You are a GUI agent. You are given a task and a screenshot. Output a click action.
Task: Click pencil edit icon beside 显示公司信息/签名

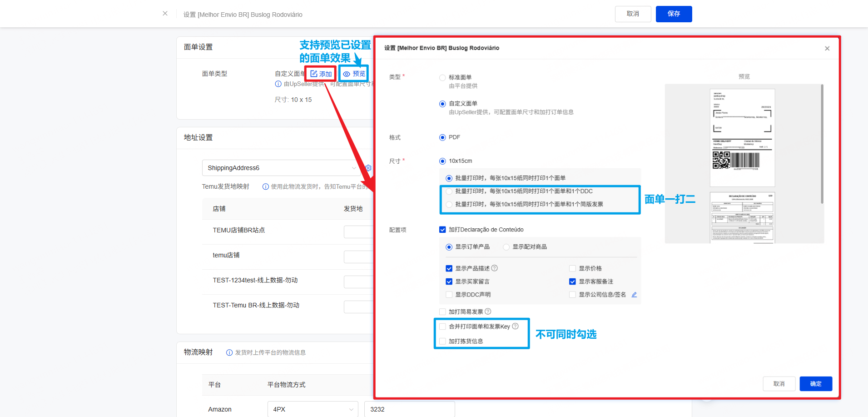click(x=634, y=295)
